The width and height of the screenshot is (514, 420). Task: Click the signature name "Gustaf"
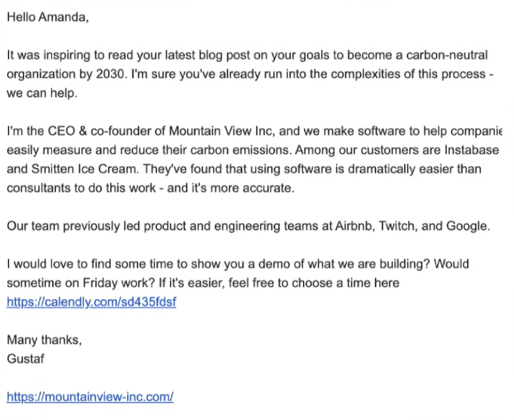[26, 359]
